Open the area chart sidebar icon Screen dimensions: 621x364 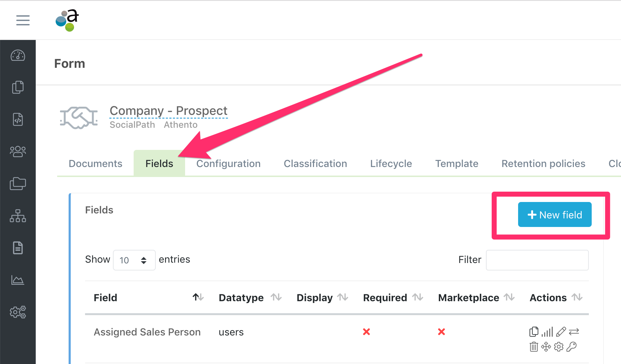(x=18, y=280)
